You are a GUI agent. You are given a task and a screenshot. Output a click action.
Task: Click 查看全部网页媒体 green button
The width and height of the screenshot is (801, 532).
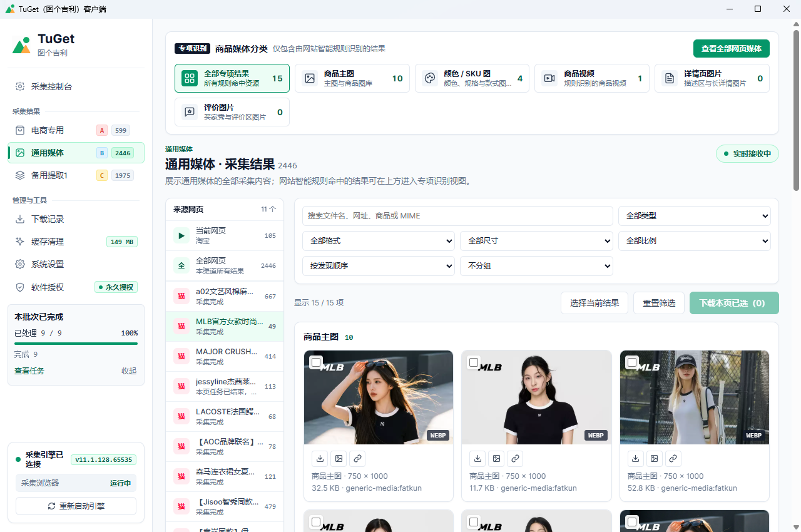732,48
